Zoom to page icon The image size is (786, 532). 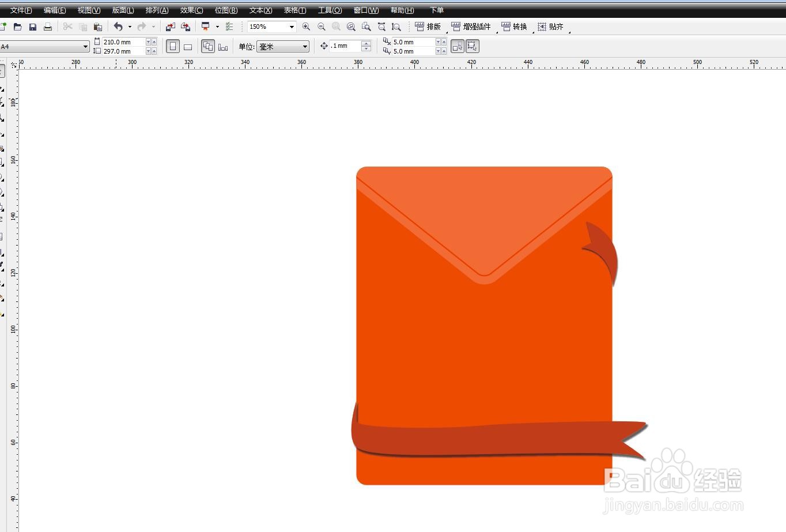coord(366,27)
